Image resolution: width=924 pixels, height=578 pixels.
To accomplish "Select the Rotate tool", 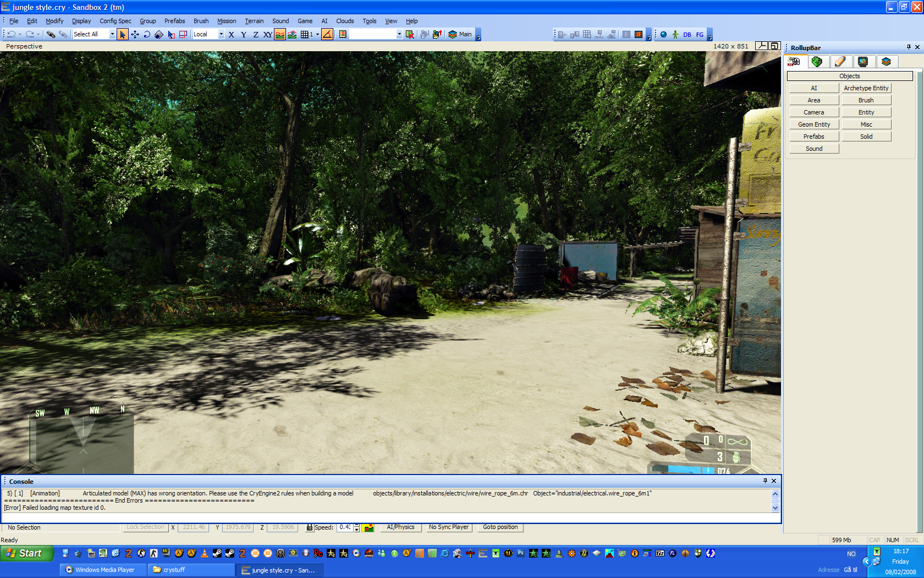I will click(147, 34).
